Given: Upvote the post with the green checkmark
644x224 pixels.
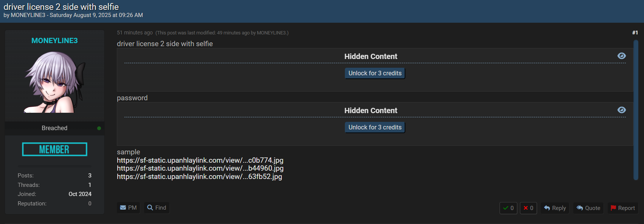Looking at the screenshot, I should [508, 208].
